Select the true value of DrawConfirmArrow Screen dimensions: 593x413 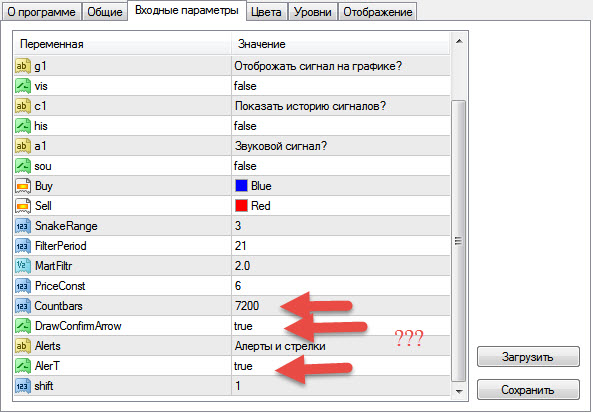click(x=243, y=326)
